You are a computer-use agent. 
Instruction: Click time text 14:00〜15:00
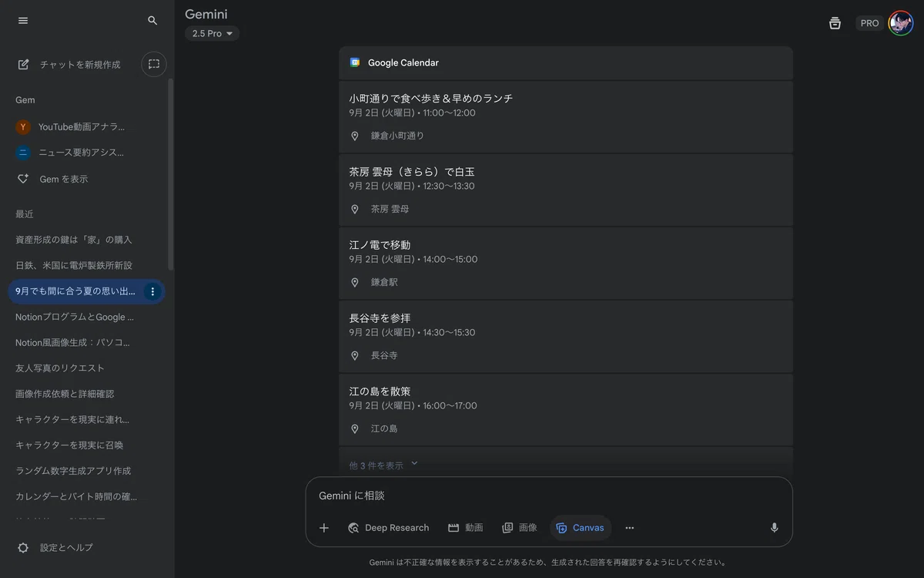point(450,259)
